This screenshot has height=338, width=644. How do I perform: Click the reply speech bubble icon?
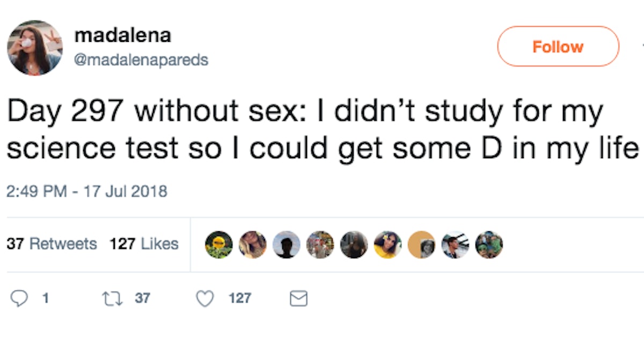tap(20, 298)
